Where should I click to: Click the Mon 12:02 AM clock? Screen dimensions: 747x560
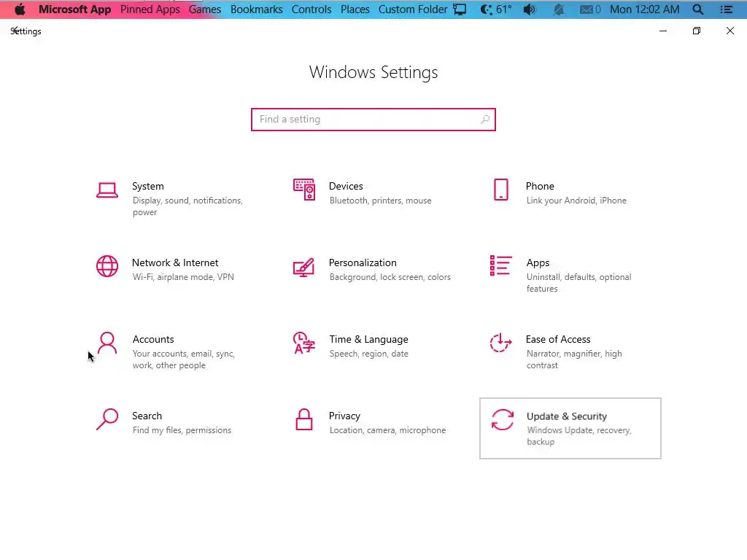645,9
